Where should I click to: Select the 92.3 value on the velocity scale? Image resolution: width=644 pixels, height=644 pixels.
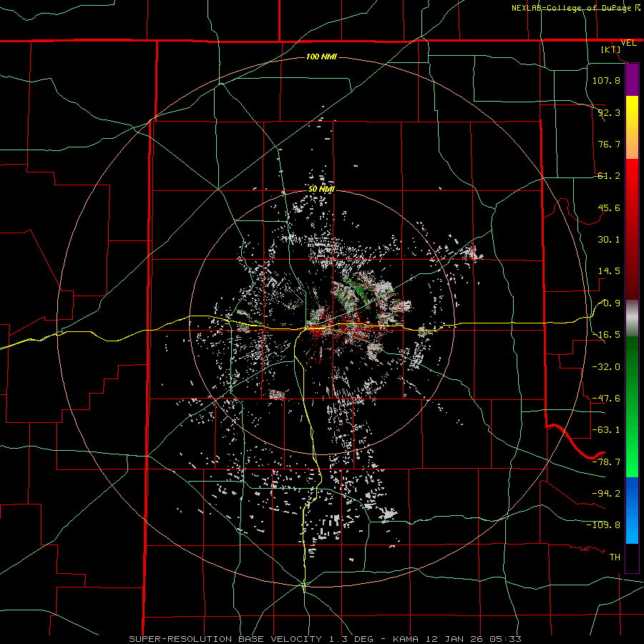click(x=609, y=112)
